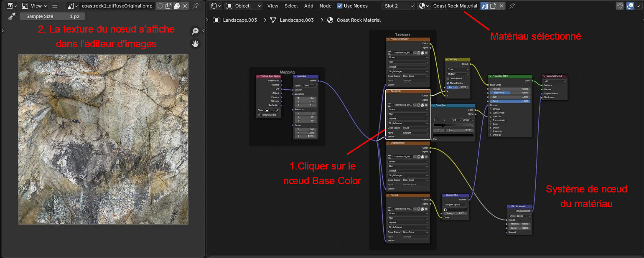Click the zoom magnifier icon in image editor
The height and width of the screenshot is (258, 644).
pyautogui.click(x=195, y=31)
